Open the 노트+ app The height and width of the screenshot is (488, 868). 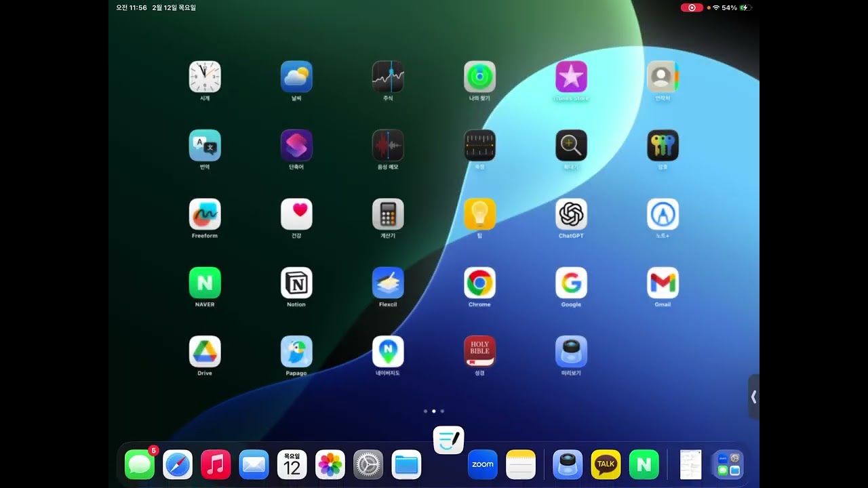click(663, 214)
